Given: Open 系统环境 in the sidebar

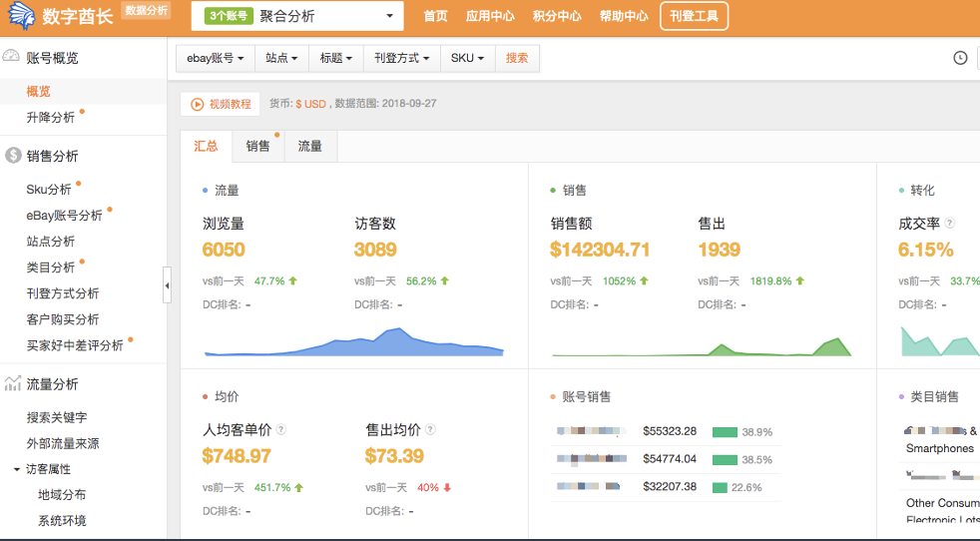Looking at the screenshot, I should click(x=62, y=521).
